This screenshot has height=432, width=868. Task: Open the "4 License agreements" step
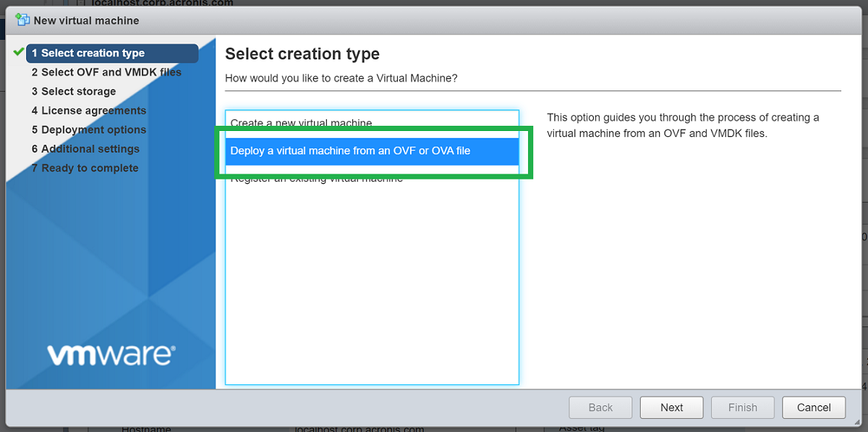click(90, 110)
